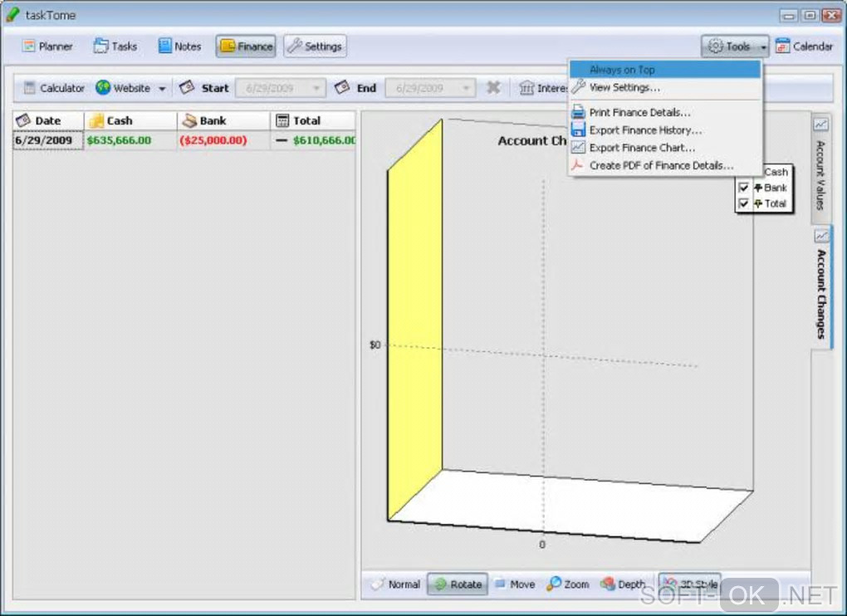Click the PDF icon in Tools menu
This screenshot has width=847, height=616.
click(577, 165)
